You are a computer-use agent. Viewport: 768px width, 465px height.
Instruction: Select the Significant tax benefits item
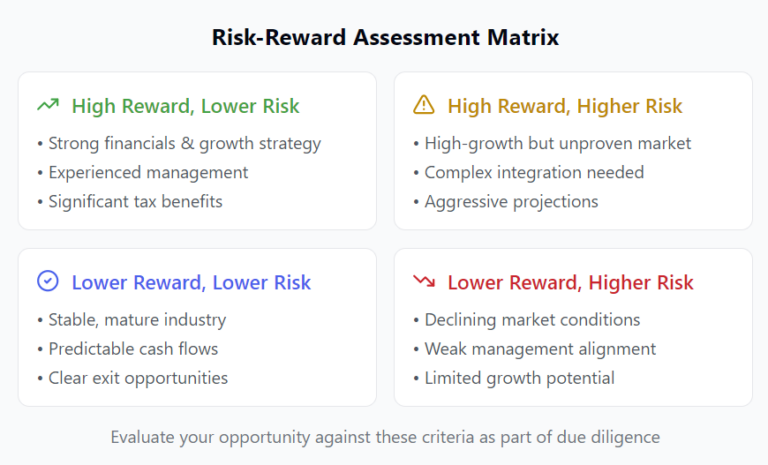(x=135, y=201)
